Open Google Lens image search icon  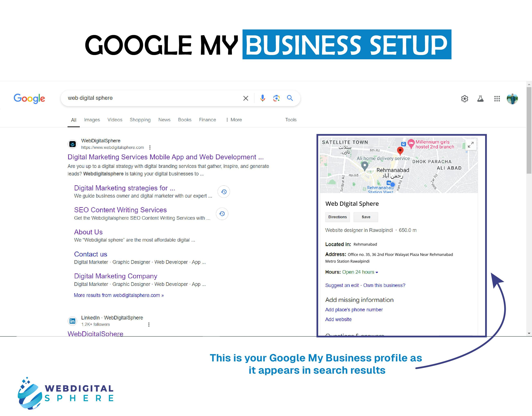tap(276, 98)
